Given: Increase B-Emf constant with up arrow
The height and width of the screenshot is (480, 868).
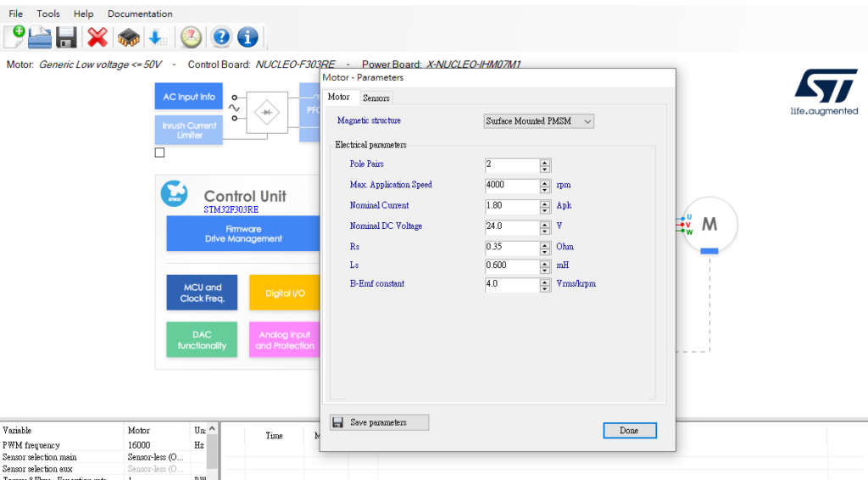Looking at the screenshot, I should [545, 282].
